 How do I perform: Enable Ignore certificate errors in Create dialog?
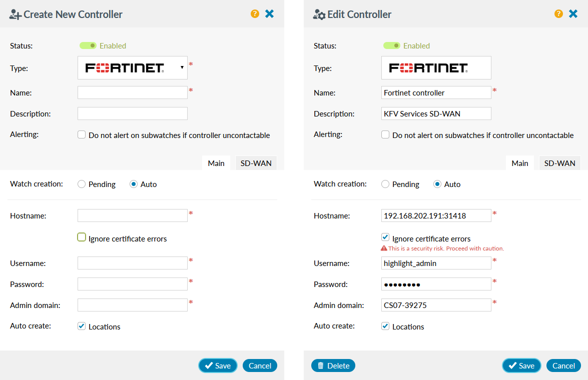81,237
